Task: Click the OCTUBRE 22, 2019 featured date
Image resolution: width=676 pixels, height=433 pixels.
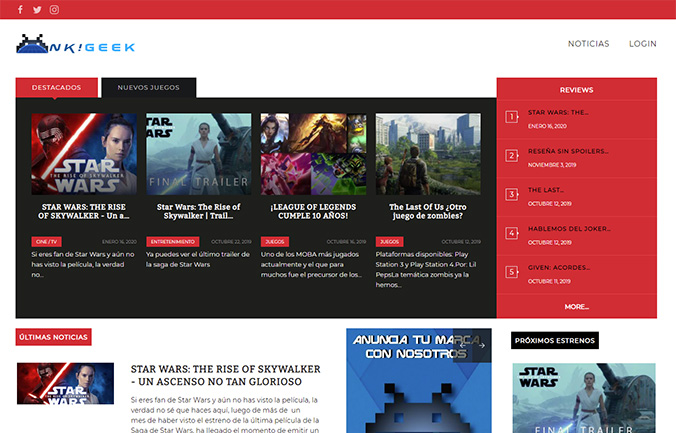Action: click(x=232, y=242)
